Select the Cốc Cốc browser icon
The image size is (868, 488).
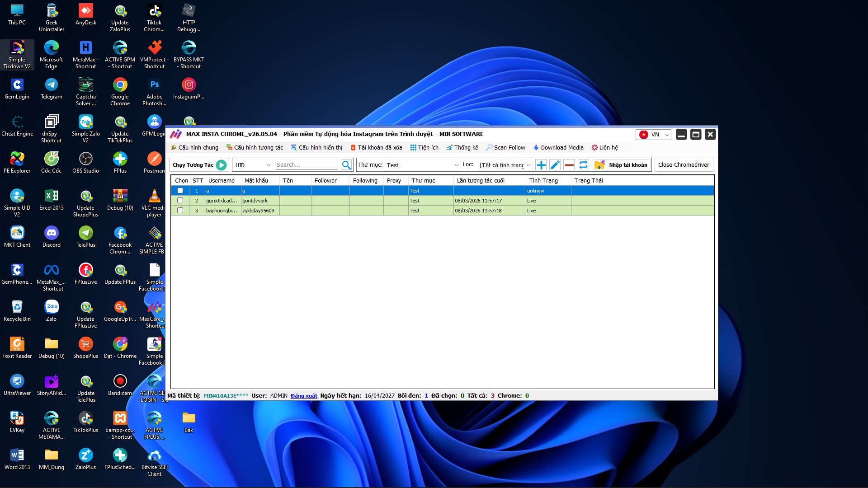[x=52, y=163]
